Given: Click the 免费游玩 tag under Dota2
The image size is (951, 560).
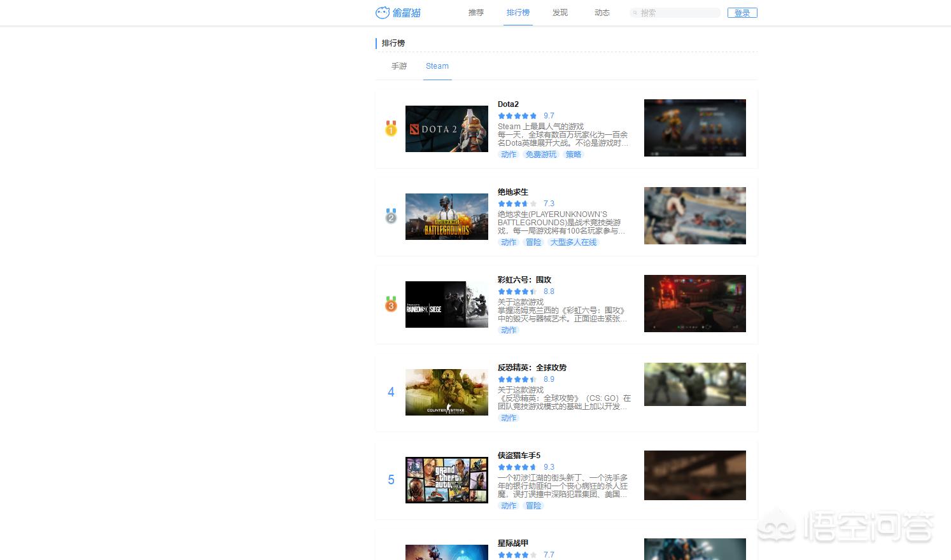Looking at the screenshot, I should click(x=541, y=155).
